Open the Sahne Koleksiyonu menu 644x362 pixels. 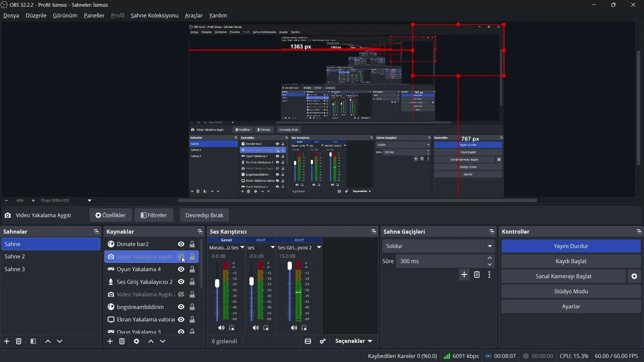(154, 16)
